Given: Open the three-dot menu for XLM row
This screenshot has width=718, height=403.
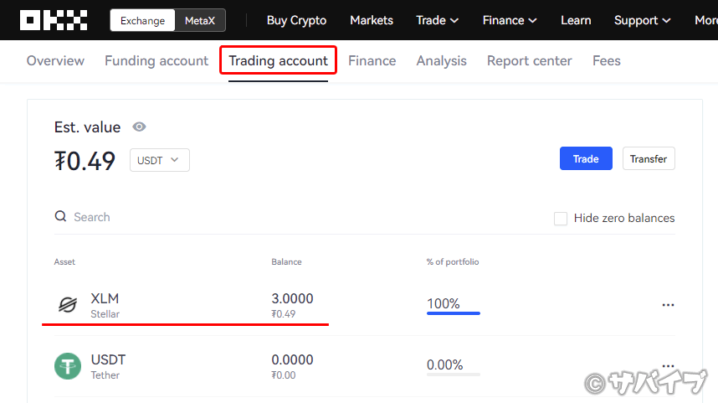Looking at the screenshot, I should tap(668, 305).
